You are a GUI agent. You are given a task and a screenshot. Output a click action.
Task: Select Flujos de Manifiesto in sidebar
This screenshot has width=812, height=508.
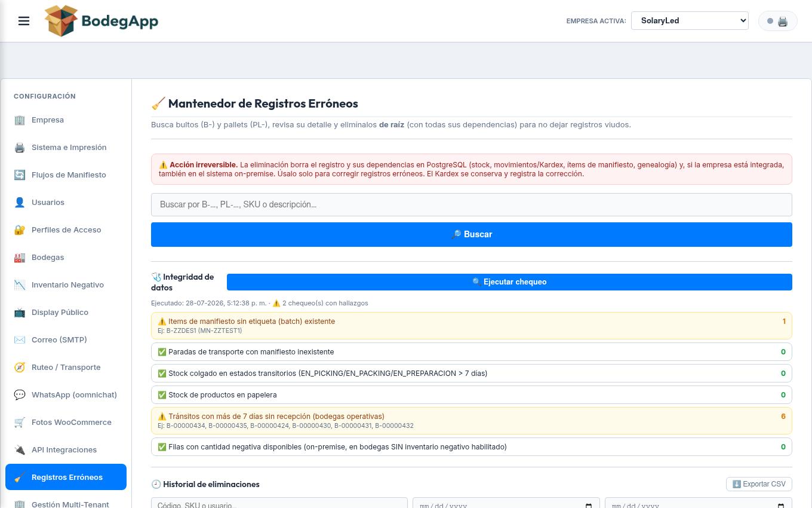point(66,175)
